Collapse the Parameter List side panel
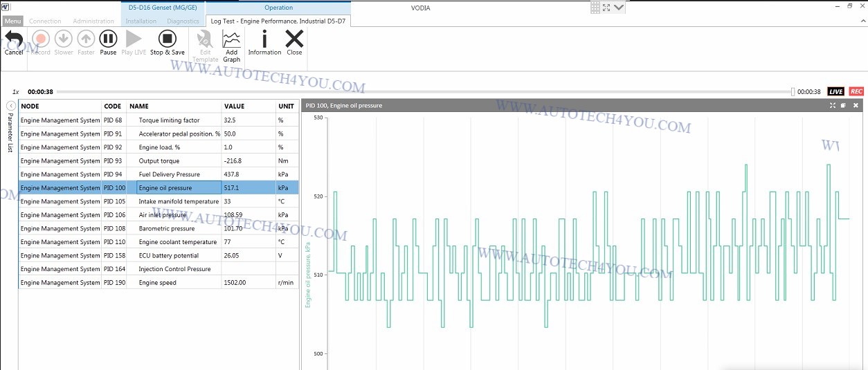The image size is (868, 370). point(11,106)
